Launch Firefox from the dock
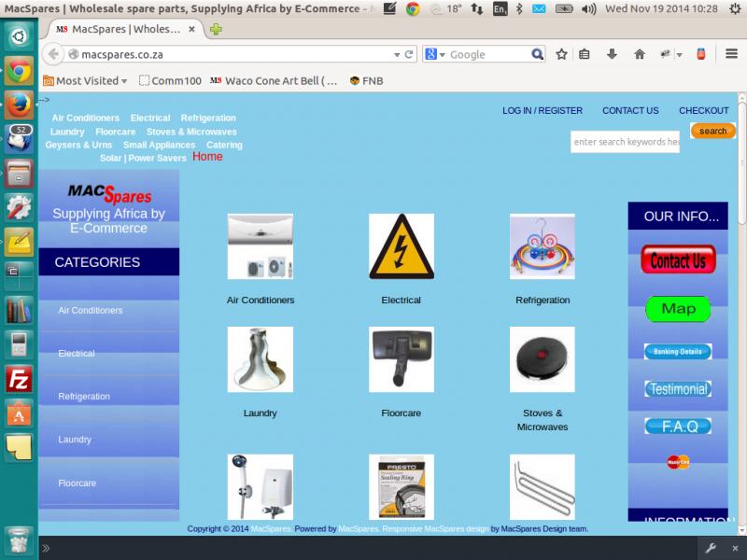The image size is (747, 560). [19, 105]
